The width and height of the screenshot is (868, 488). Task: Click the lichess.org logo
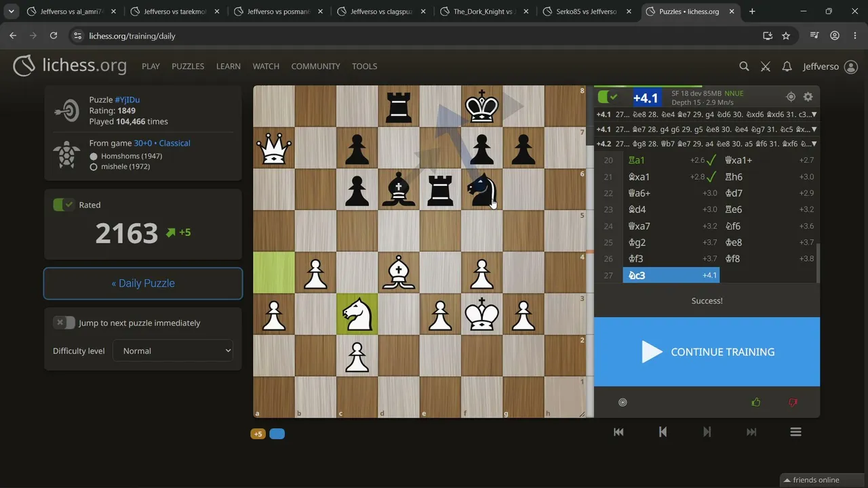70,66
